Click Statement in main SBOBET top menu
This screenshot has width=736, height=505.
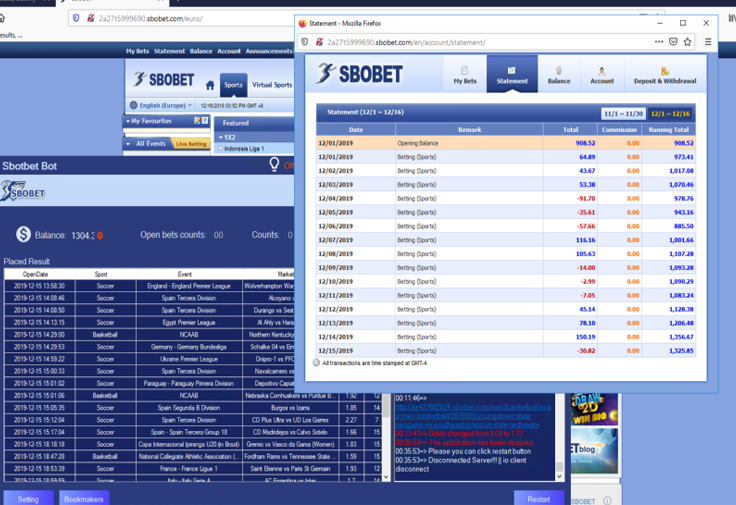(x=169, y=51)
